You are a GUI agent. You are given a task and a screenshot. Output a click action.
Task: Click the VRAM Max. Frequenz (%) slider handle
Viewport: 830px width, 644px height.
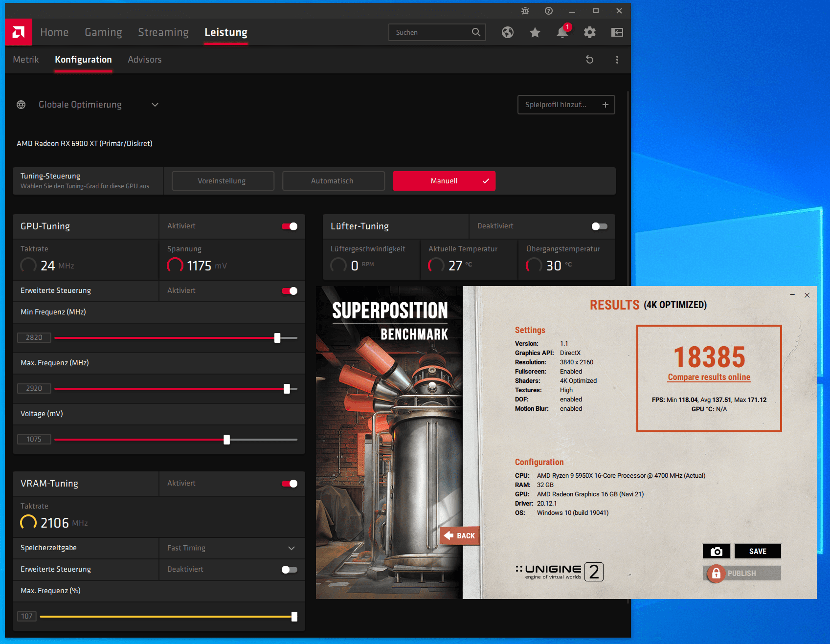(x=294, y=617)
